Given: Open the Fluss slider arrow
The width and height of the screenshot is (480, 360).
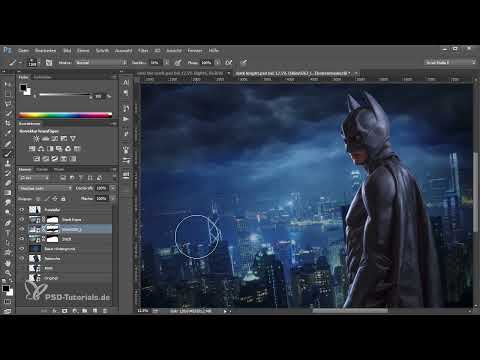Looking at the screenshot, I should tap(217, 62).
